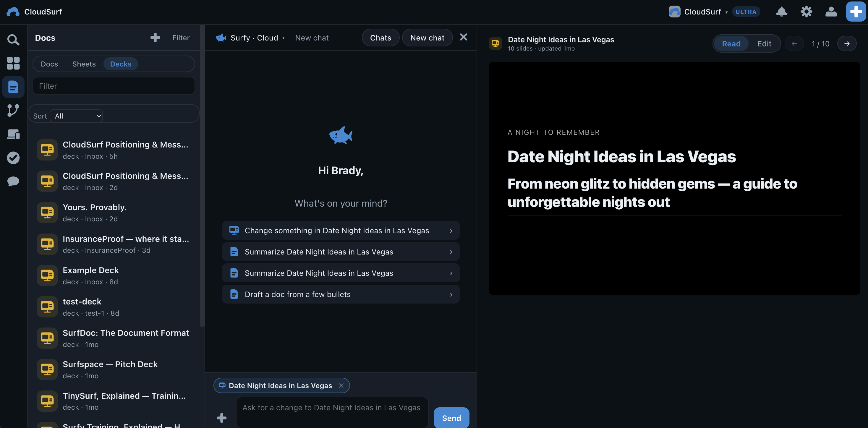Image resolution: width=868 pixels, height=428 pixels.
Task: Click the slide title Date Night Ideas in Las Vegas
Action: click(621, 156)
